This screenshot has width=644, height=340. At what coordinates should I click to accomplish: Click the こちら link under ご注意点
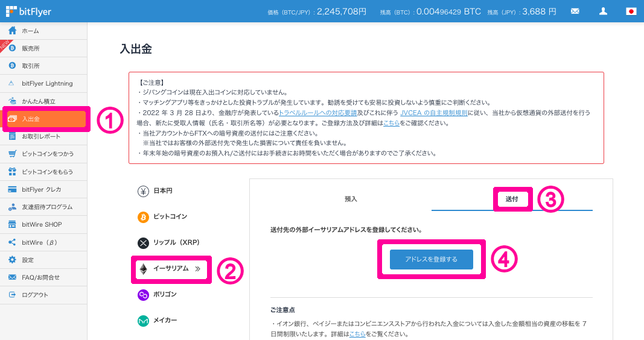(357, 334)
